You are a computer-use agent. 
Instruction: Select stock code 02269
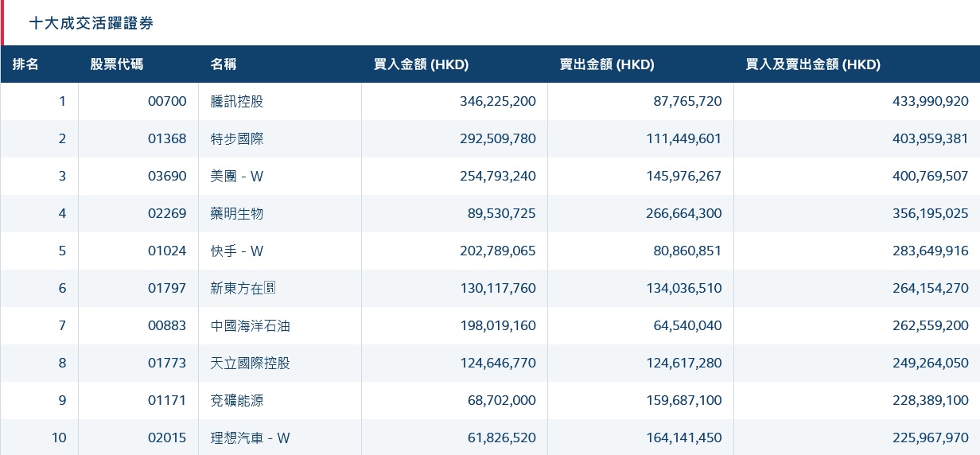167,213
